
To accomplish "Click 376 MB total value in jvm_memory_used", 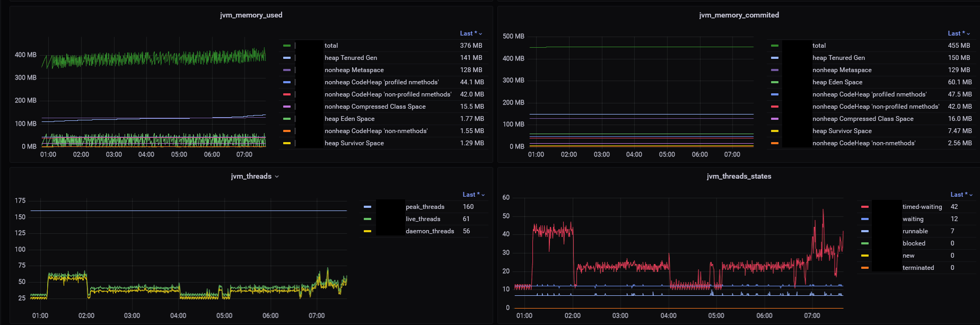I will click(471, 46).
